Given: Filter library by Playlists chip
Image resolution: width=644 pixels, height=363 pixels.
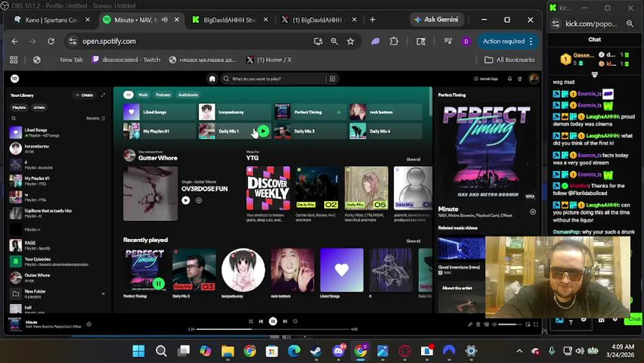Looking at the screenshot, I should tap(19, 107).
